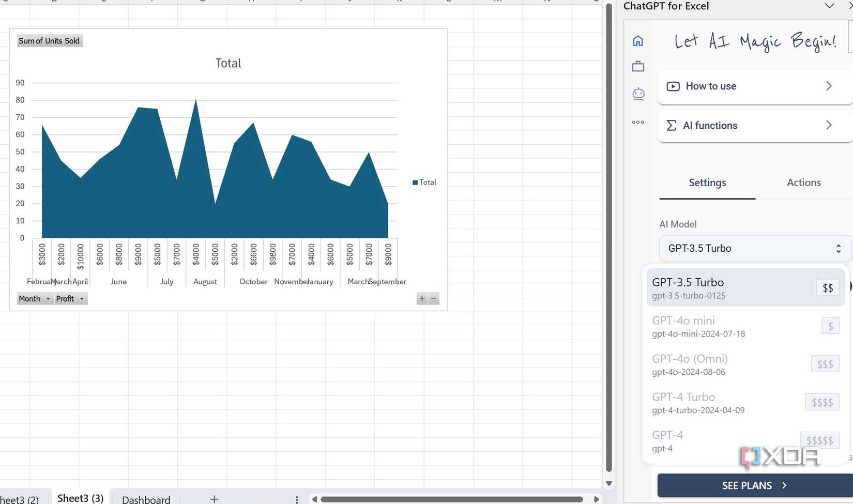Viewport: 853px width, 504px height.
Task: Click the horizontal scrollbar left arrow
Action: pyautogui.click(x=314, y=499)
